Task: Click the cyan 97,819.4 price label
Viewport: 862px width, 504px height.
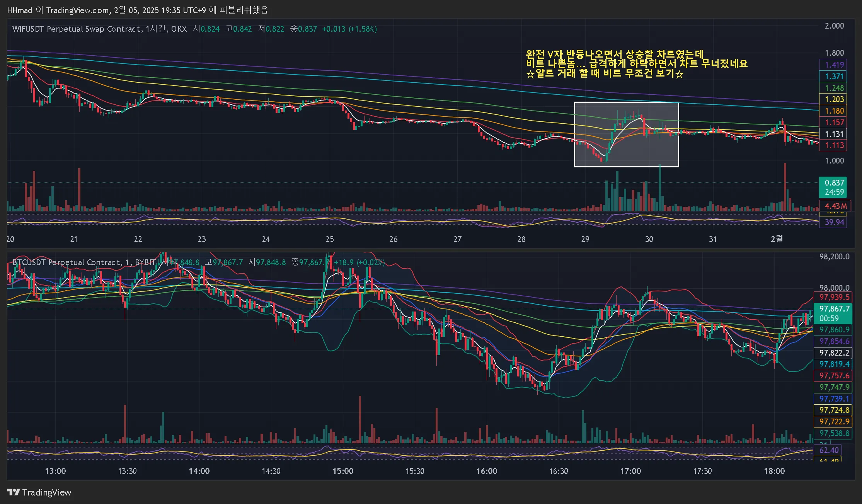Action: pyautogui.click(x=834, y=364)
